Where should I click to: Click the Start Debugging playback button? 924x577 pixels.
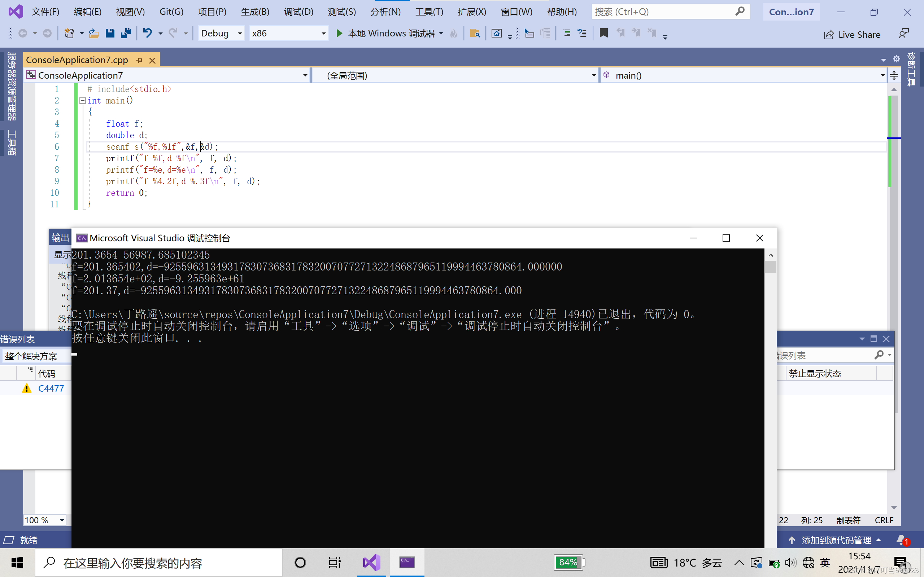[339, 33]
